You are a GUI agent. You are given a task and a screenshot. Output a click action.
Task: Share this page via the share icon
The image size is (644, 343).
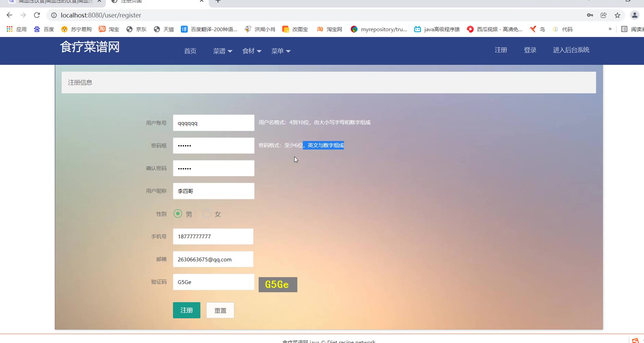point(604,15)
